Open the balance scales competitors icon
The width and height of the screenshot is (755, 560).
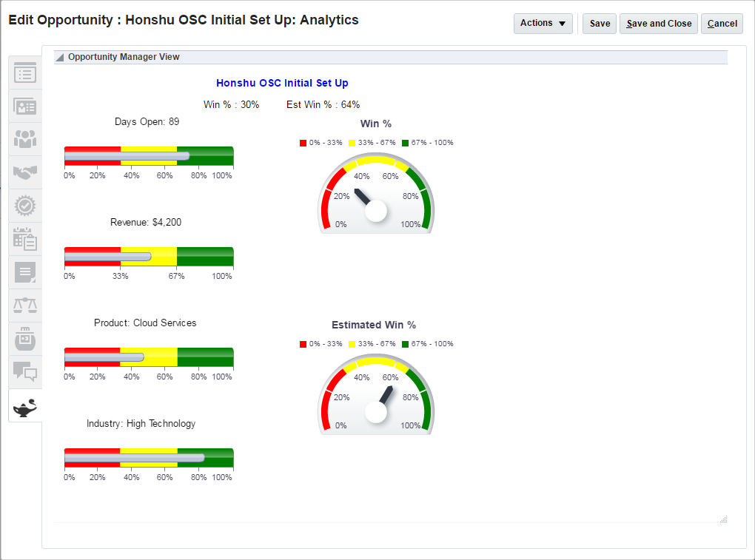pos(25,305)
